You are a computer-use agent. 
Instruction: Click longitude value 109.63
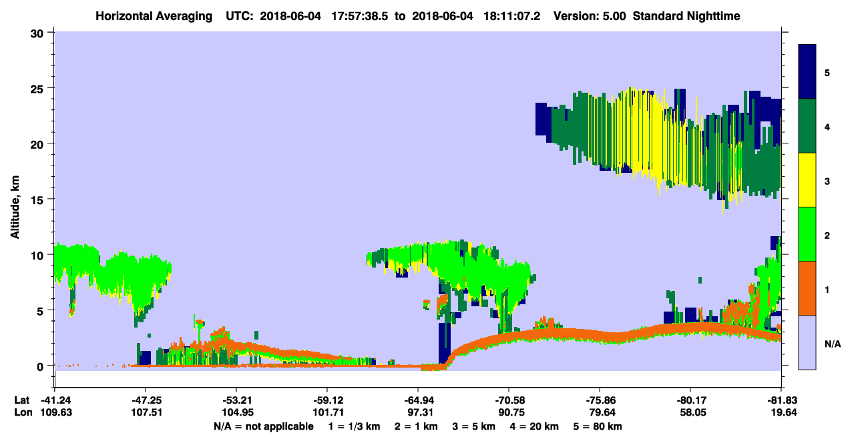[x=55, y=412]
